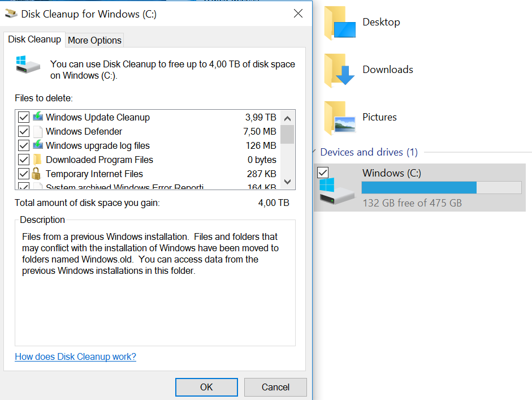This screenshot has width=532, height=400.
Task: Uncheck Windows Update Cleanup checkbox
Action: [x=24, y=117]
